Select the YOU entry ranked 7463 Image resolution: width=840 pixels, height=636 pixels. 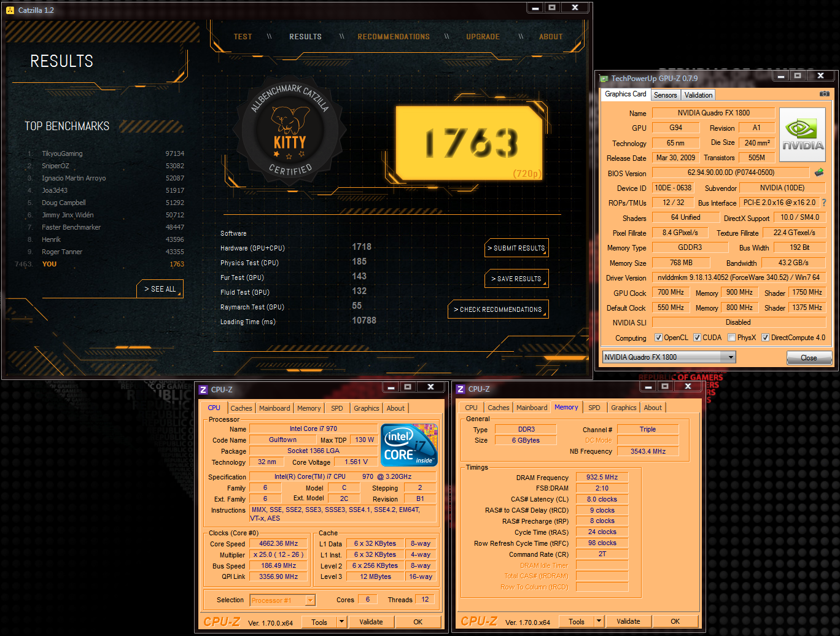pos(100,264)
